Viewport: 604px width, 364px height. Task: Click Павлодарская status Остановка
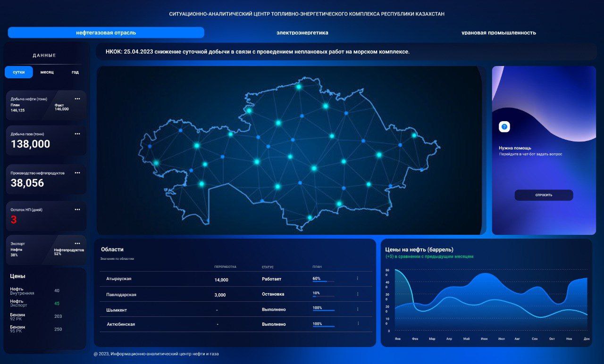pyautogui.click(x=273, y=294)
